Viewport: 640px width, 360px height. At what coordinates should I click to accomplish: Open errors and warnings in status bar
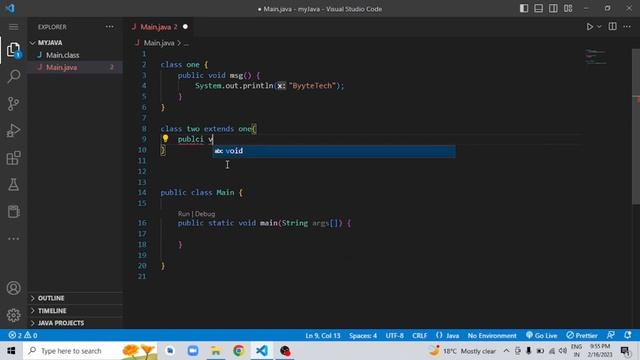tap(23, 336)
